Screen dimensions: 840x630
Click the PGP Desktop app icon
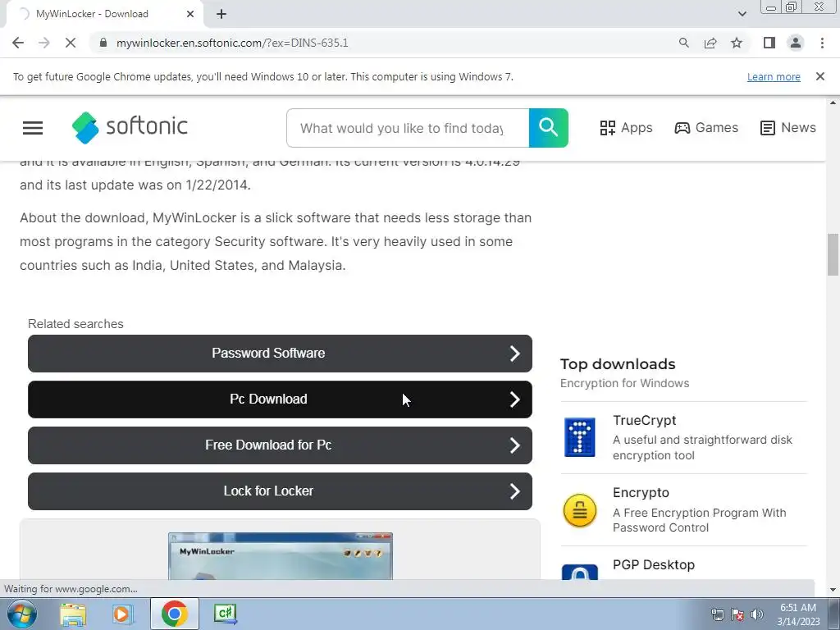(580, 572)
